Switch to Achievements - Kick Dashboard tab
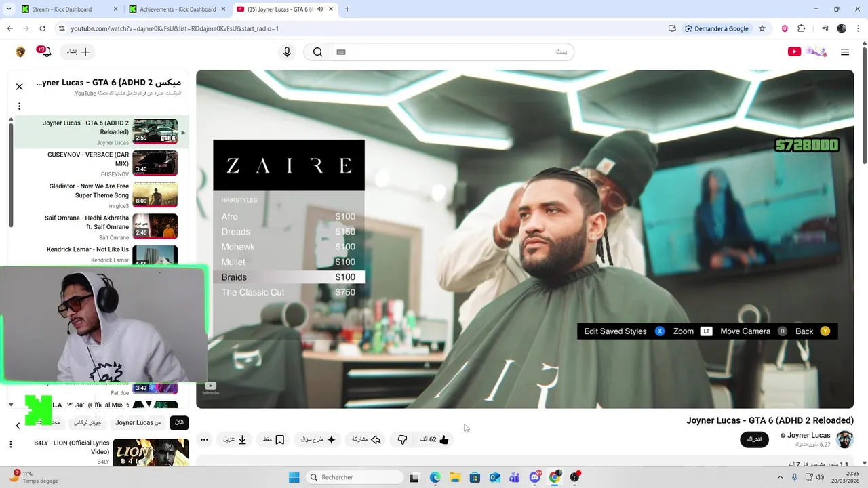Viewport: 868px width, 488px height. [178, 9]
